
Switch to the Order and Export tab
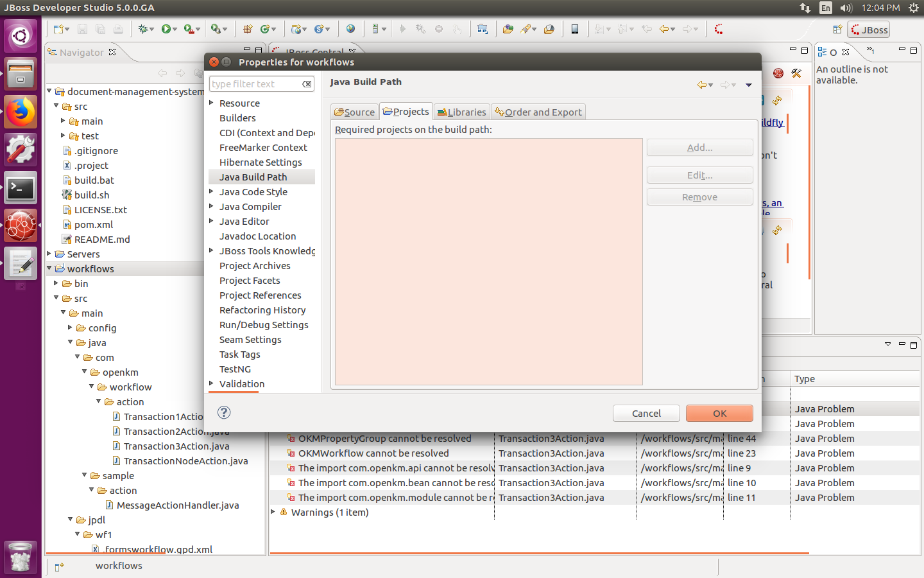pos(538,111)
